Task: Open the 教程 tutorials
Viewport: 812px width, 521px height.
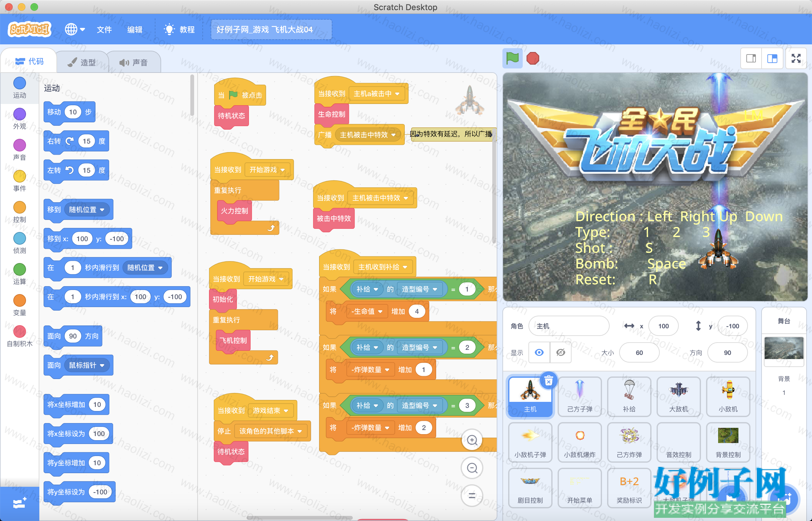Action: [x=179, y=30]
